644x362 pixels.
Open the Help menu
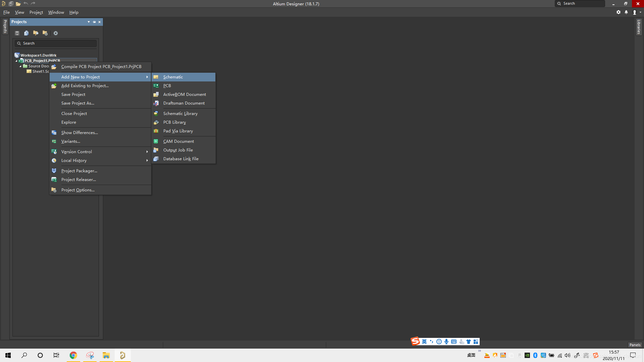click(x=74, y=12)
